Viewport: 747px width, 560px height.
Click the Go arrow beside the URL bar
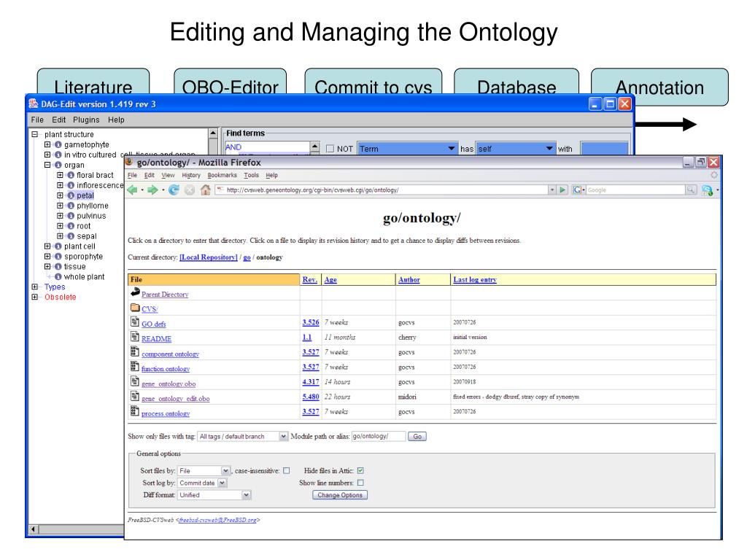pos(562,190)
